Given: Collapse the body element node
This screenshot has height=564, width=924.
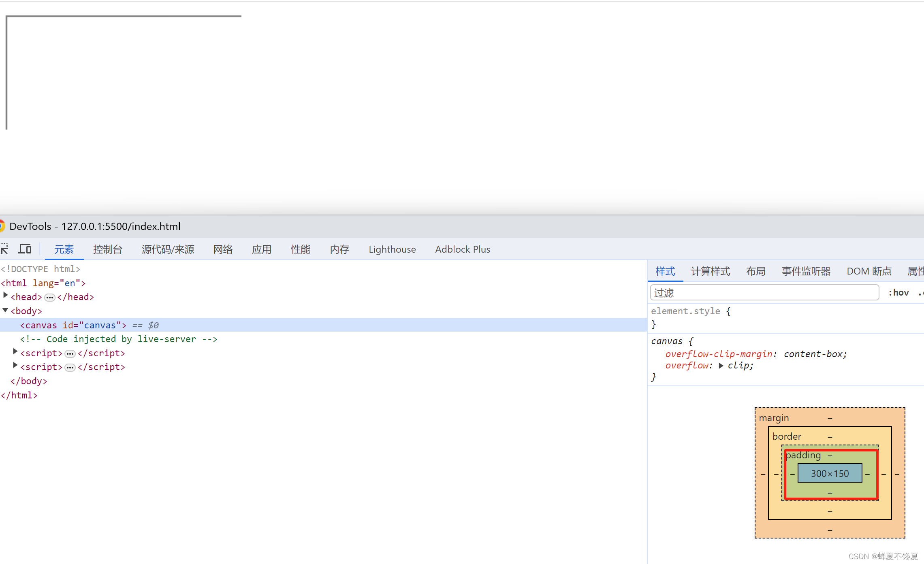Looking at the screenshot, I should click(x=5, y=310).
